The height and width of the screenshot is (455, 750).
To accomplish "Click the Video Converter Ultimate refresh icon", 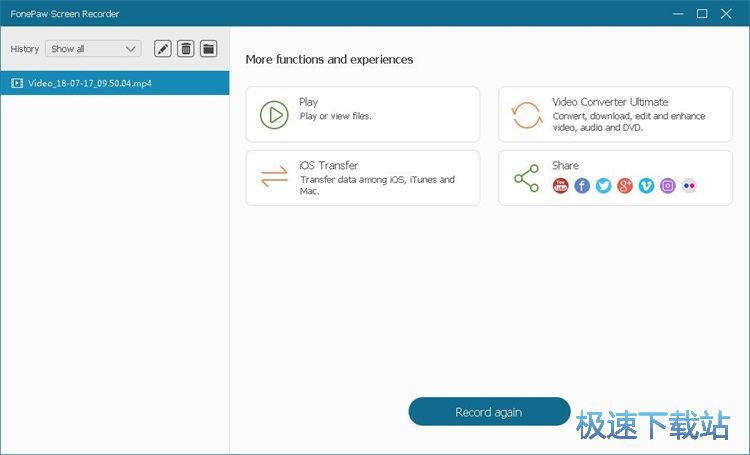I will 527,115.
